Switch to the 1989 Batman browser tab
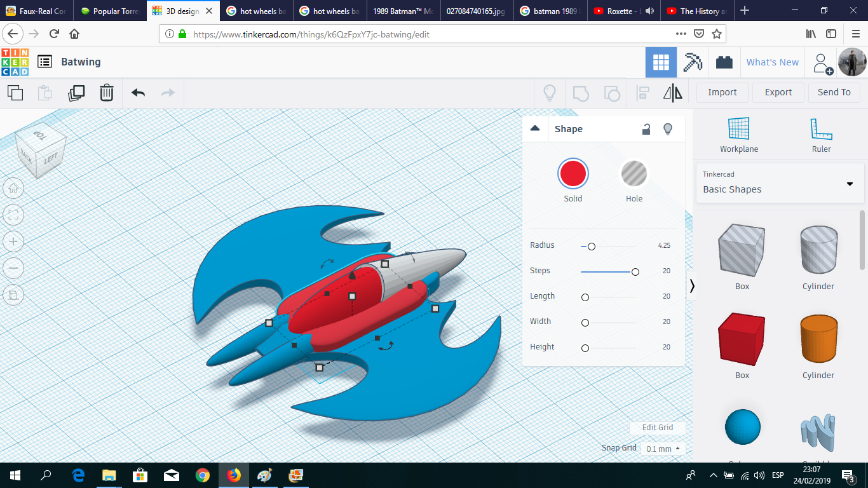868x488 pixels. (404, 11)
